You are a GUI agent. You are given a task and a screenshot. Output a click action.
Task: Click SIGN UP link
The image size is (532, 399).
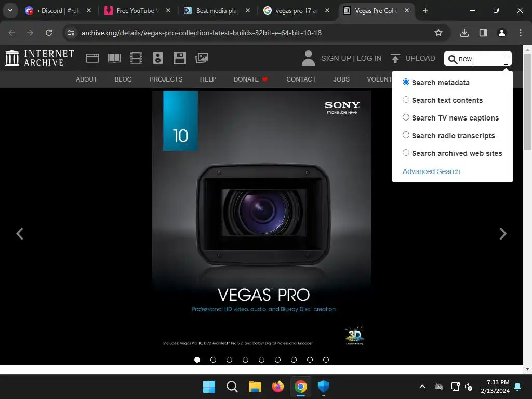pyautogui.click(x=336, y=58)
